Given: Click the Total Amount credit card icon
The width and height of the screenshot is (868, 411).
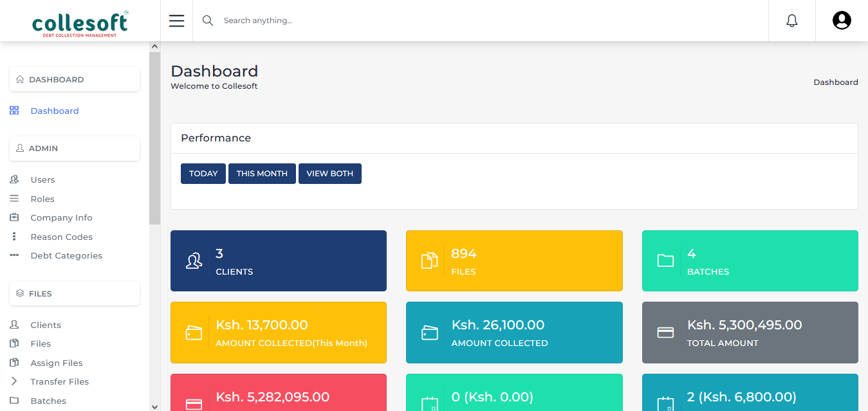Looking at the screenshot, I should tap(665, 333).
